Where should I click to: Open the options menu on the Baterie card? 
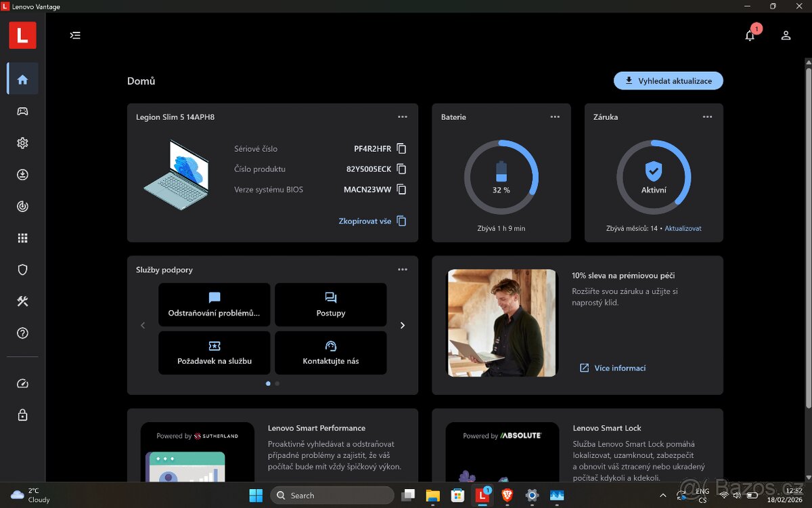(555, 117)
